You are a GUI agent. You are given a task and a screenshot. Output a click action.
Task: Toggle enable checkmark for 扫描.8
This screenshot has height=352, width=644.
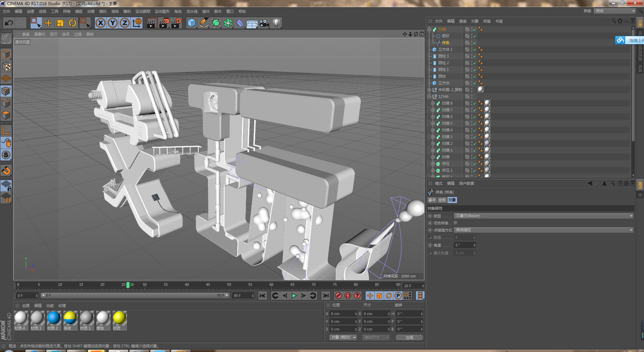pyautogui.click(x=475, y=103)
